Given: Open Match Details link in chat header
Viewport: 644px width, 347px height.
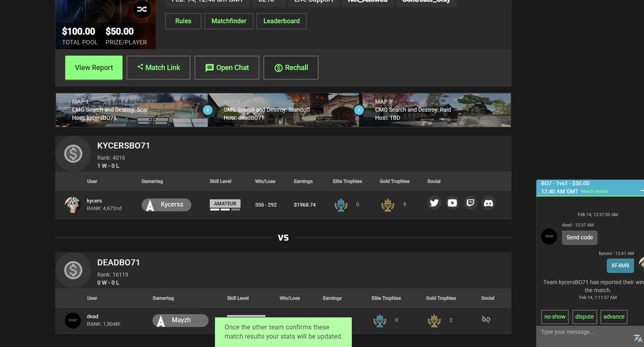Looking at the screenshot, I should coord(595,191).
